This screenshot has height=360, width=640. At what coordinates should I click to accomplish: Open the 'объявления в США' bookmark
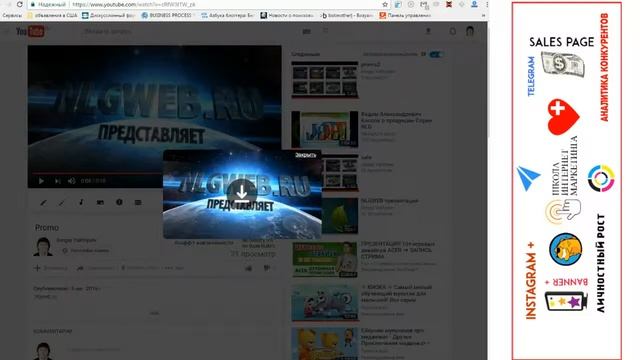point(52,16)
